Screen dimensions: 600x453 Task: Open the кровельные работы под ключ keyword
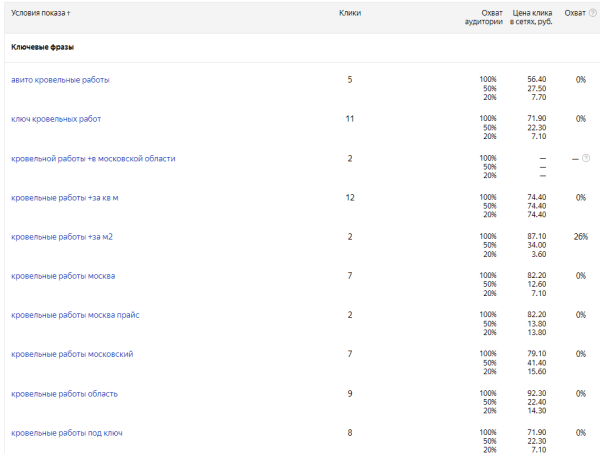[x=67, y=432]
